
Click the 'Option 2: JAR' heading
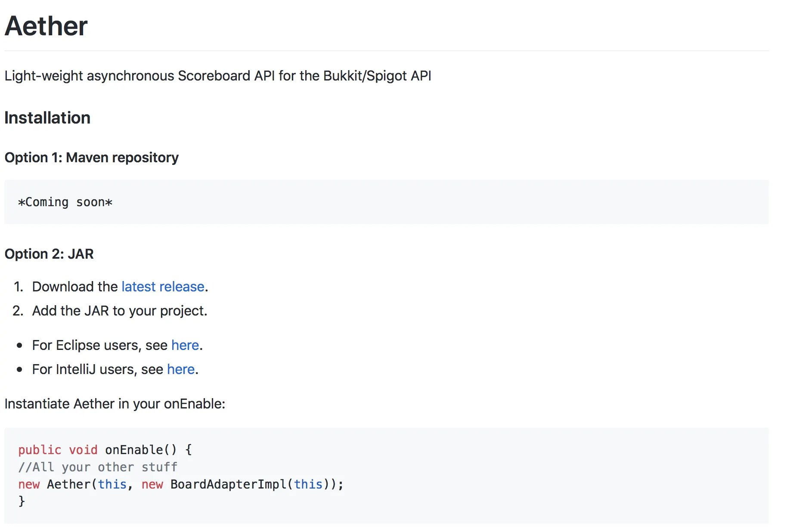[x=49, y=254]
